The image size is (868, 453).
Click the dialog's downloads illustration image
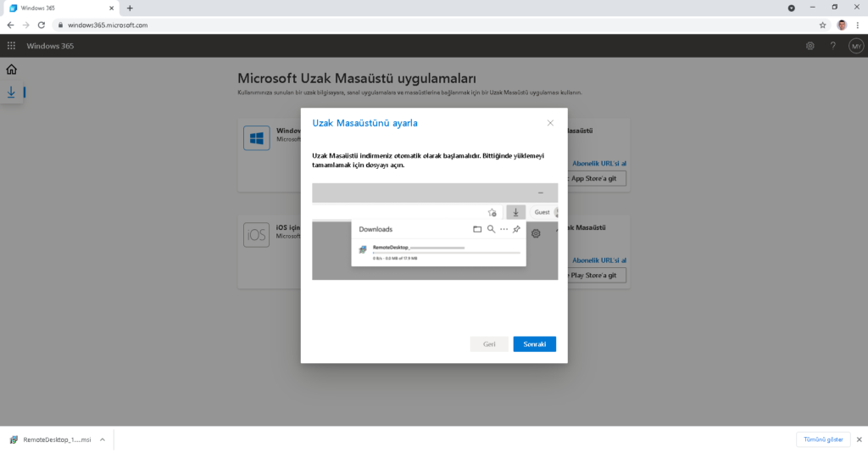click(435, 232)
